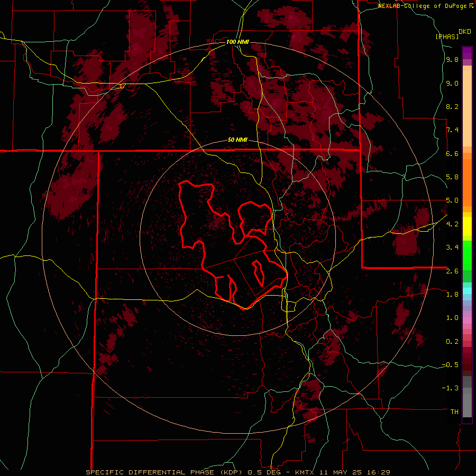Viewport: 476px width, 476px height.
Task: Click the 9.0 scale value
Action: (452, 83)
